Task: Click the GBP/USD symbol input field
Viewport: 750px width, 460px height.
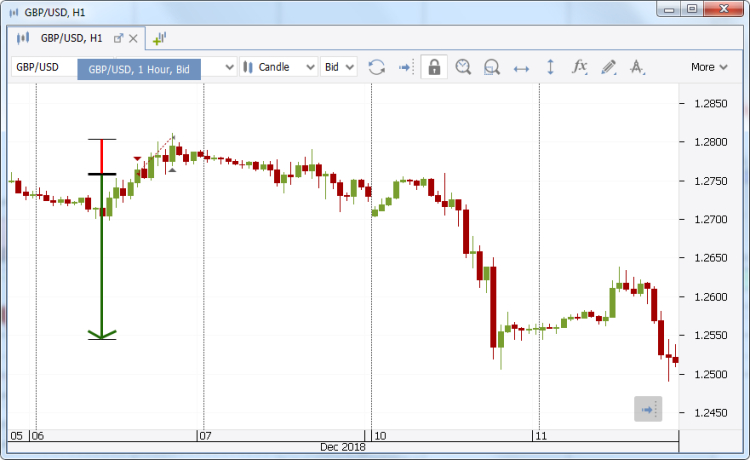Action: [x=42, y=67]
